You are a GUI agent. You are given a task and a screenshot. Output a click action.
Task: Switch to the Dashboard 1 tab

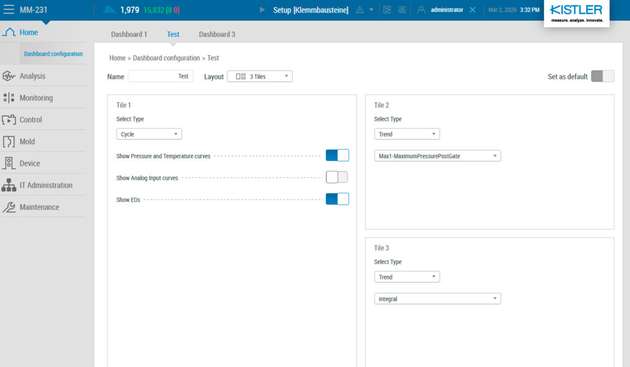[129, 34]
